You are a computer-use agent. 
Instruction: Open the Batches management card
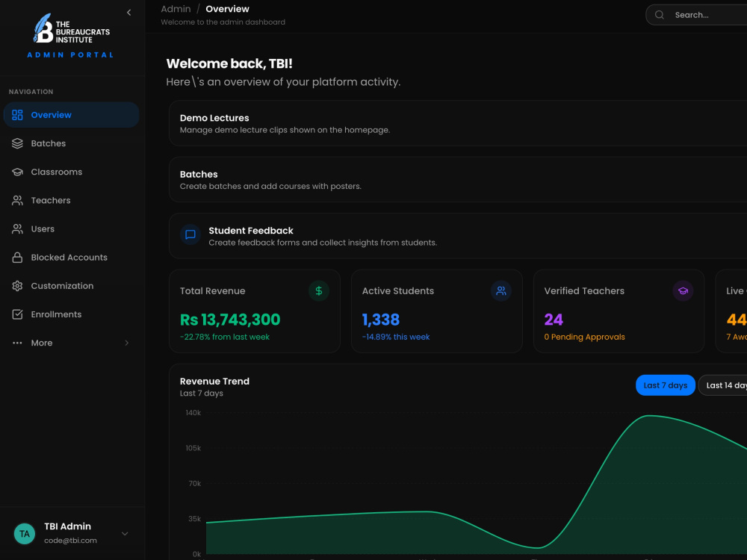pyautogui.click(x=458, y=179)
